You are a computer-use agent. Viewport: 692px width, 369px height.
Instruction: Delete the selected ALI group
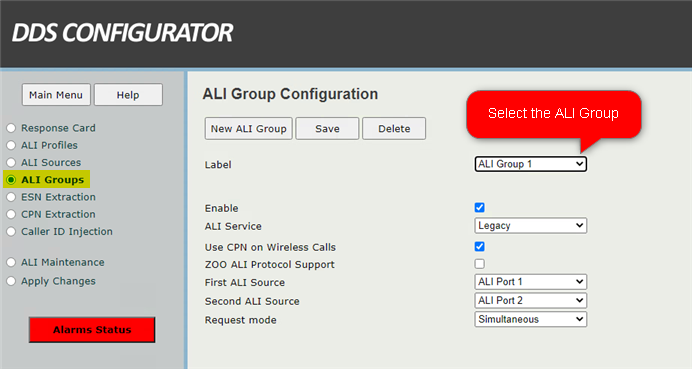pos(394,128)
